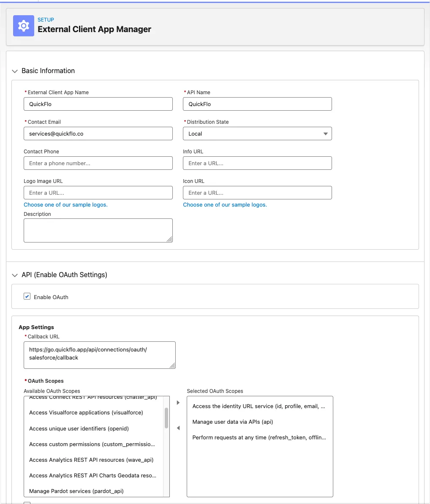This screenshot has height=504, width=430.
Task: Choose a sample logo for Logo Image URL
Action: [65, 204]
